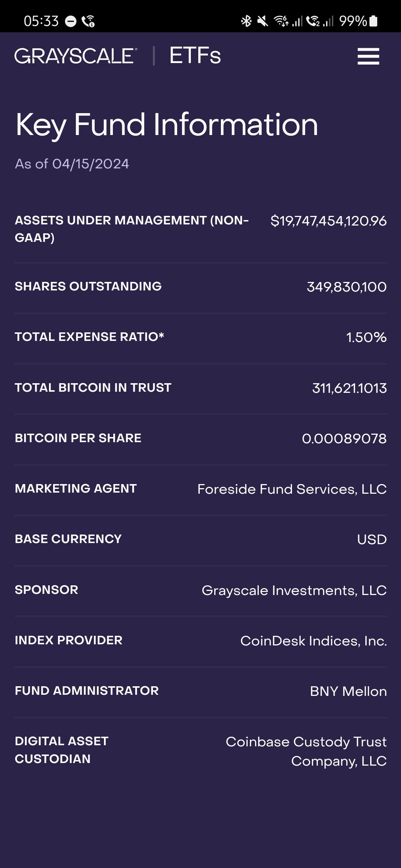
Task: Select the Shares Outstanding value 349,830,100
Action: coord(346,287)
